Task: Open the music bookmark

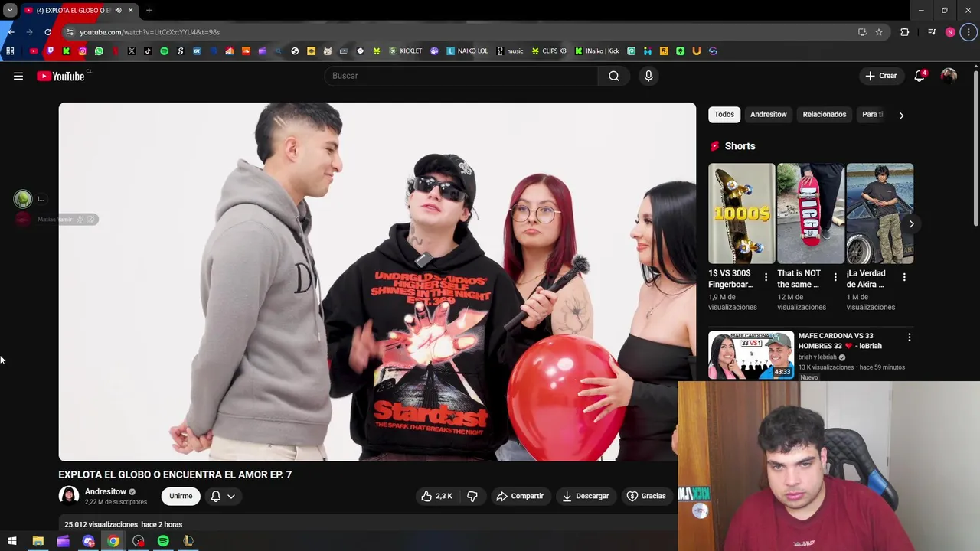Action: click(510, 51)
